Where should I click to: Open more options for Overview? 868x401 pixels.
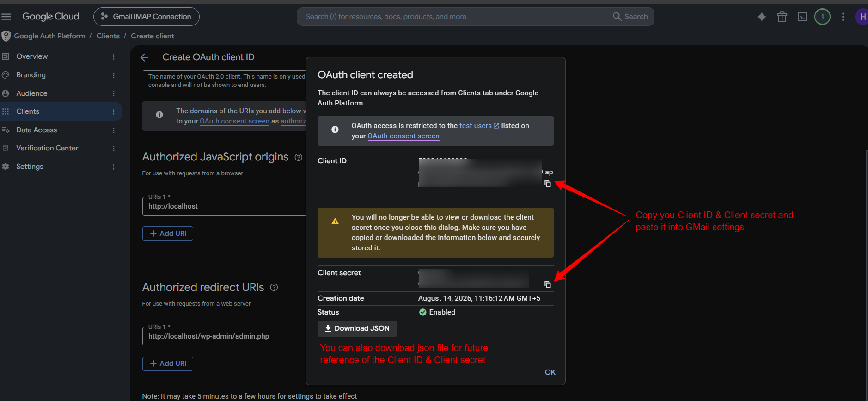pos(114,56)
